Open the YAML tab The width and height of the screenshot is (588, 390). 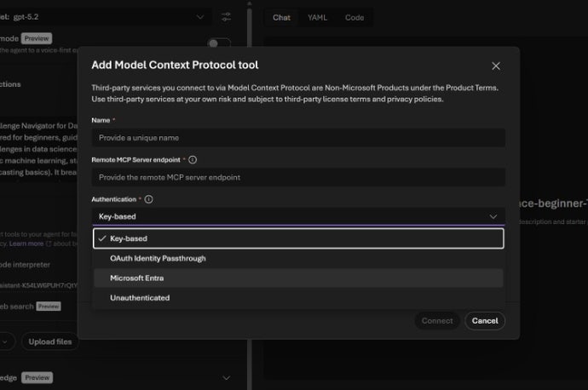317,17
